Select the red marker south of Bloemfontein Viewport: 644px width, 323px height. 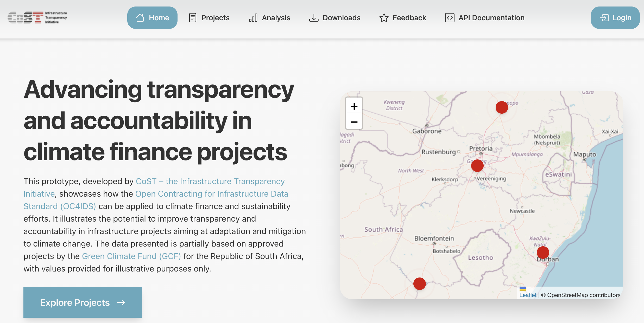(419, 283)
